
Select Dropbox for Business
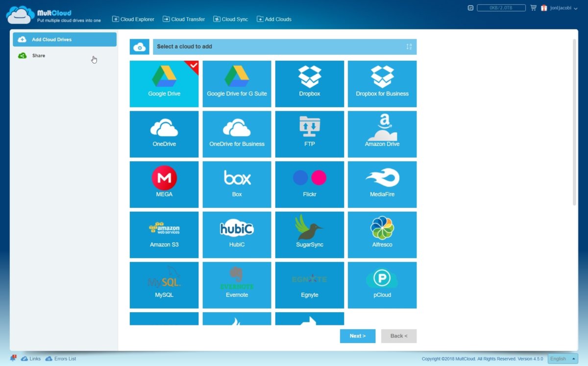[x=382, y=84]
